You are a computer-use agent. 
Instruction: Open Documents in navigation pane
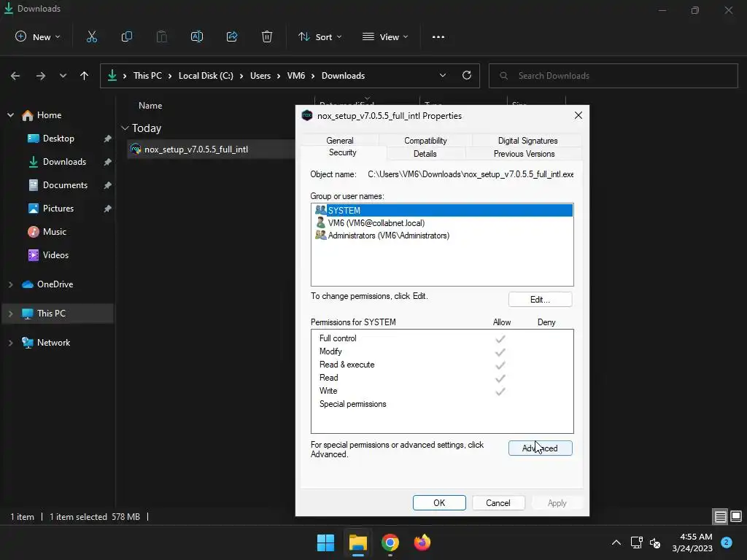click(65, 185)
